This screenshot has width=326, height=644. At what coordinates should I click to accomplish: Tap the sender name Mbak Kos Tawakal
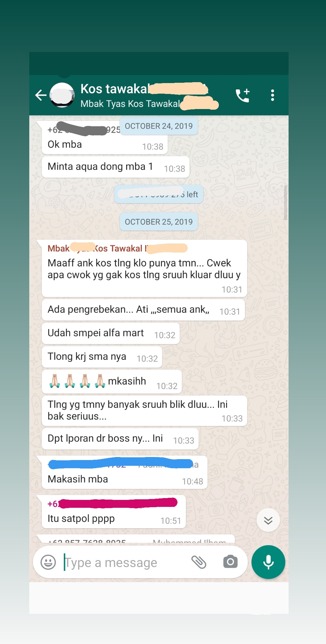(117, 248)
